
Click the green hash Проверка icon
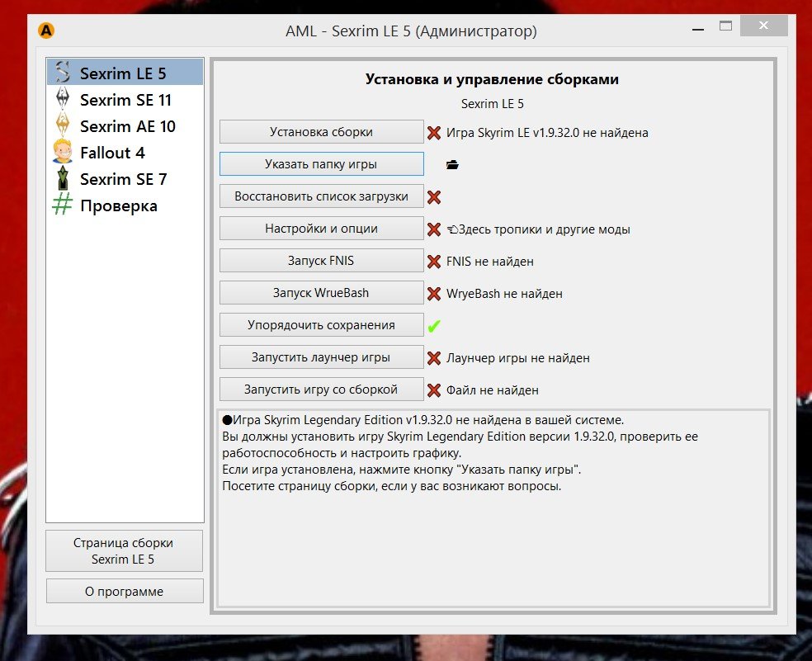coord(62,205)
